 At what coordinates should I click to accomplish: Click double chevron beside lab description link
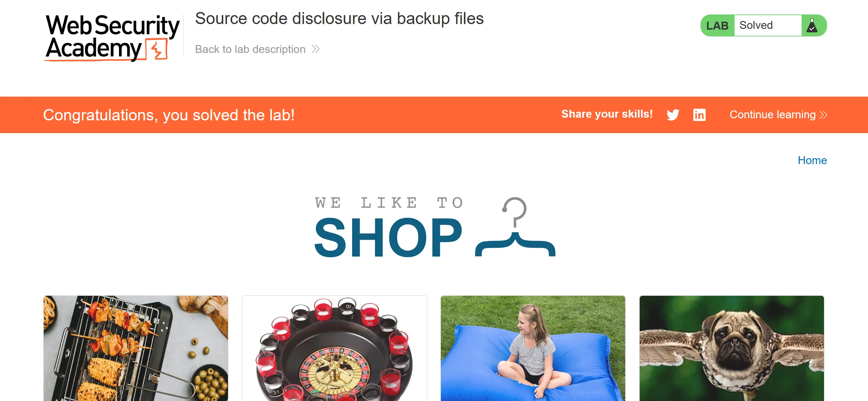(x=316, y=49)
